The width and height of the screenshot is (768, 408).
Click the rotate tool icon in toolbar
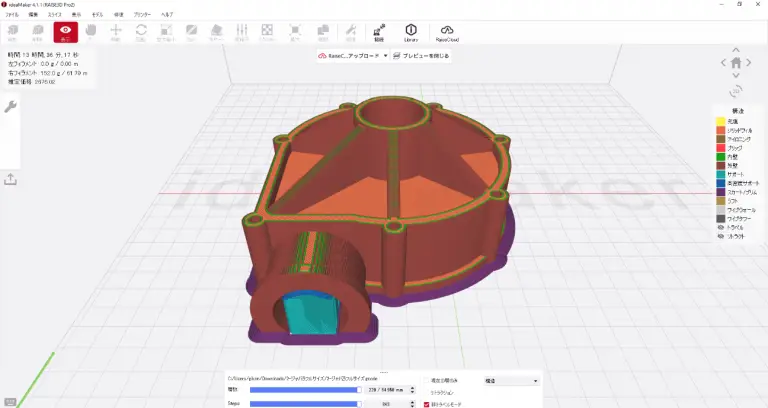click(x=141, y=33)
